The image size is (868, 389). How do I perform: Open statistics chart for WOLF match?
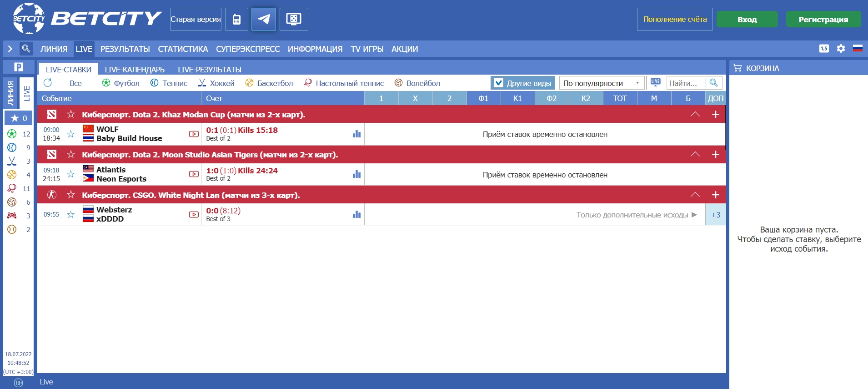tap(356, 134)
